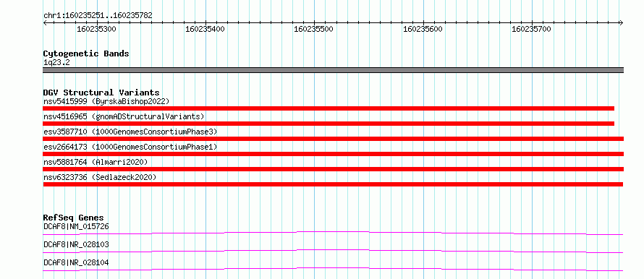Open variant nsv6323736 (Sedlazeck2020) label

click(x=100, y=177)
